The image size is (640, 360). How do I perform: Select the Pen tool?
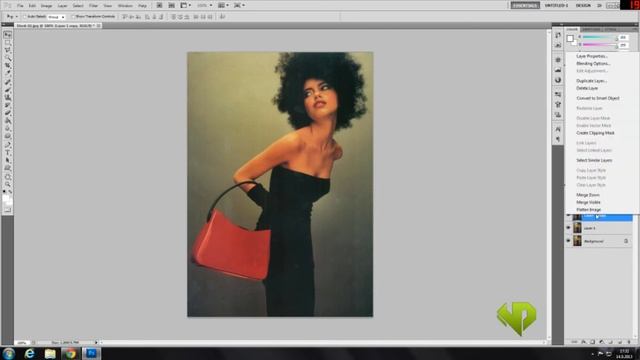(x=7, y=145)
